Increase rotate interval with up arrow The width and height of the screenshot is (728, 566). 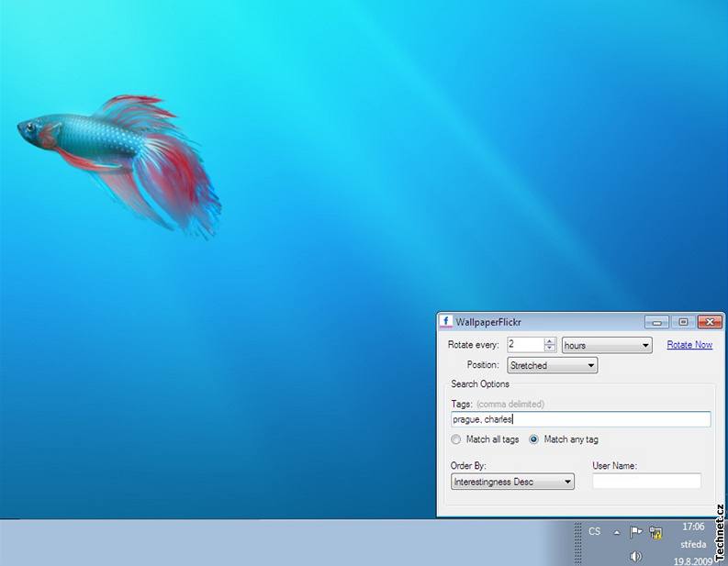coord(550,341)
